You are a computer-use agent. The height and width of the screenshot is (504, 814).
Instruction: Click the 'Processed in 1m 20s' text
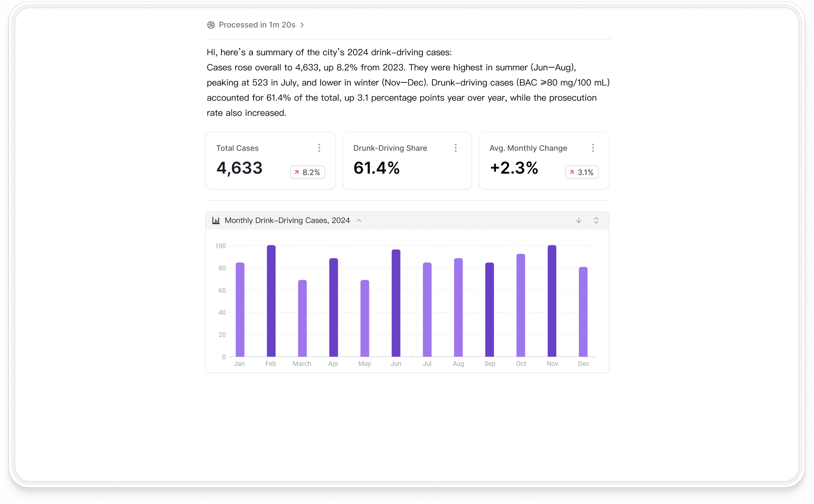pos(257,25)
